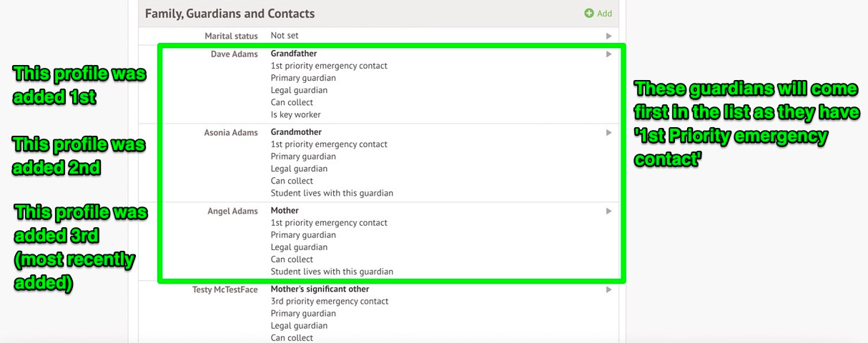868x343 pixels.
Task: Click the Grandfather relationship label
Action: coord(293,54)
